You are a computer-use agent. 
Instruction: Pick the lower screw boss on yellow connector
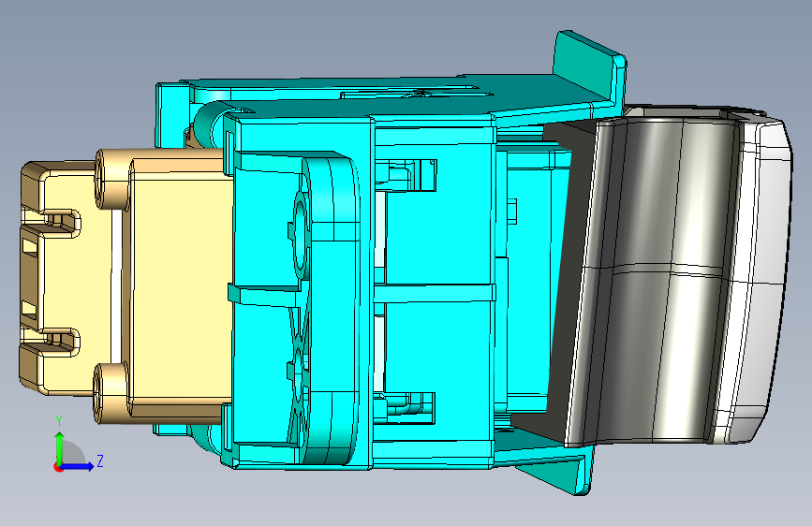click(x=111, y=392)
